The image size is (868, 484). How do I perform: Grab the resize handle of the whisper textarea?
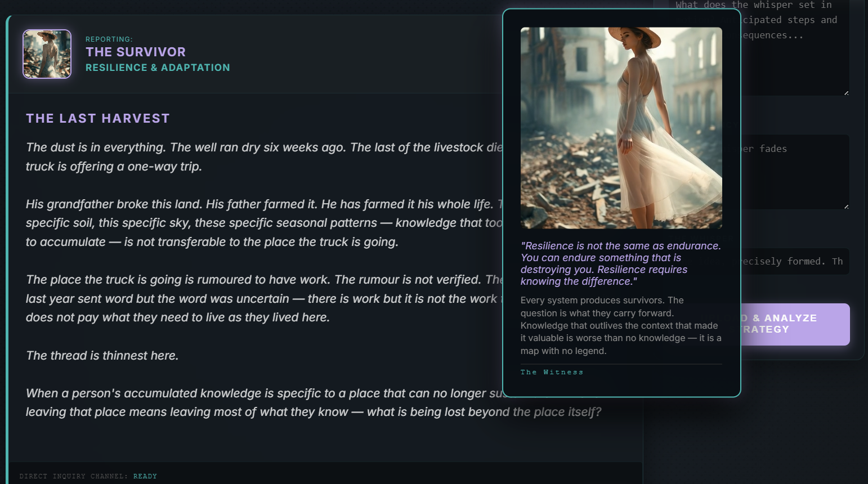[x=846, y=92]
